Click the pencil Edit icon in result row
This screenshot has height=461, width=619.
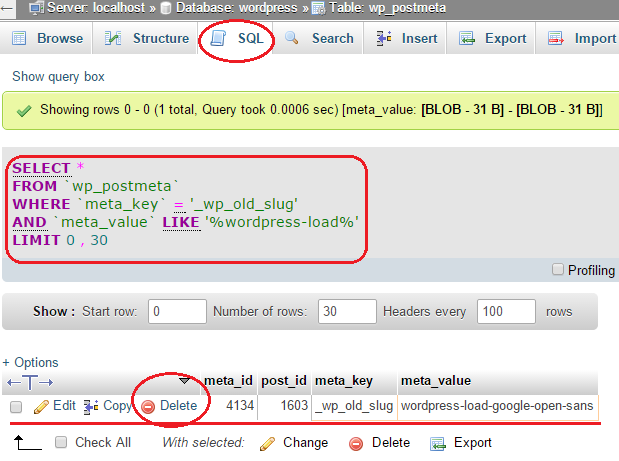[41, 406]
